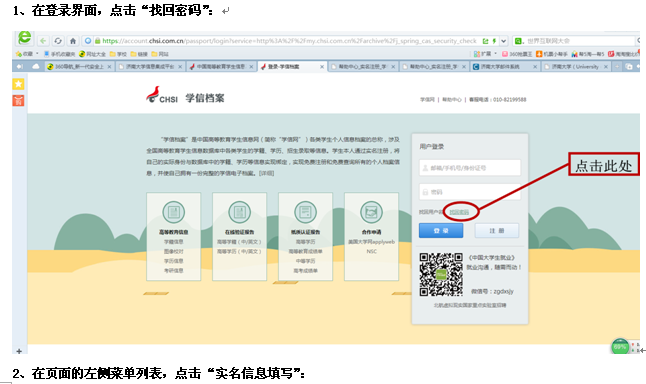Click the 纸质认证报告 card icon

coord(305,212)
